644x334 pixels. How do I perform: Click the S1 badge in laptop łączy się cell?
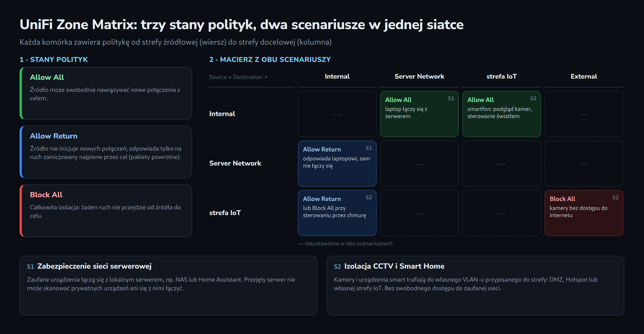click(451, 98)
